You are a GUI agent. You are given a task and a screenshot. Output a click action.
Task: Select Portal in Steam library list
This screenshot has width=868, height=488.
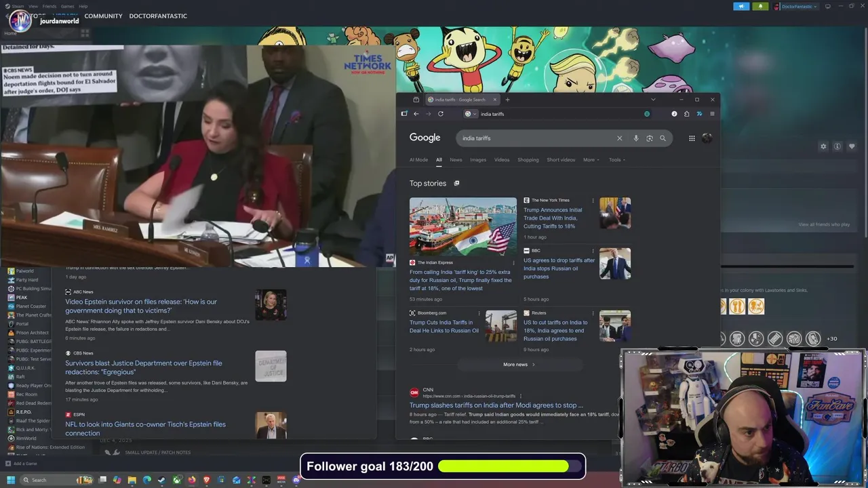(x=22, y=324)
